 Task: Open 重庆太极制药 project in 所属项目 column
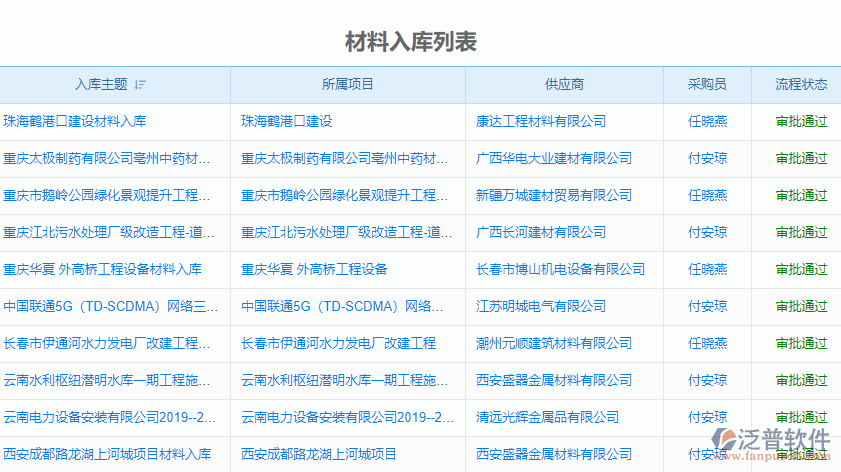click(344, 159)
